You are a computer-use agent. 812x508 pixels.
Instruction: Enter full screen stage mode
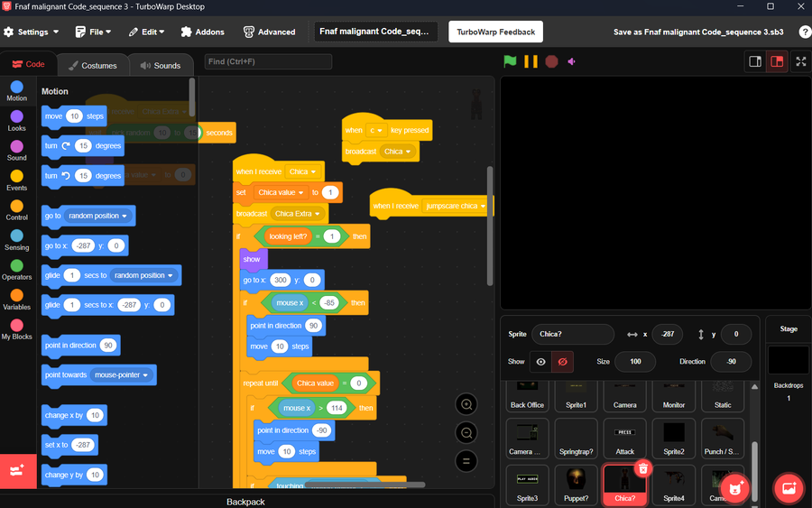800,61
